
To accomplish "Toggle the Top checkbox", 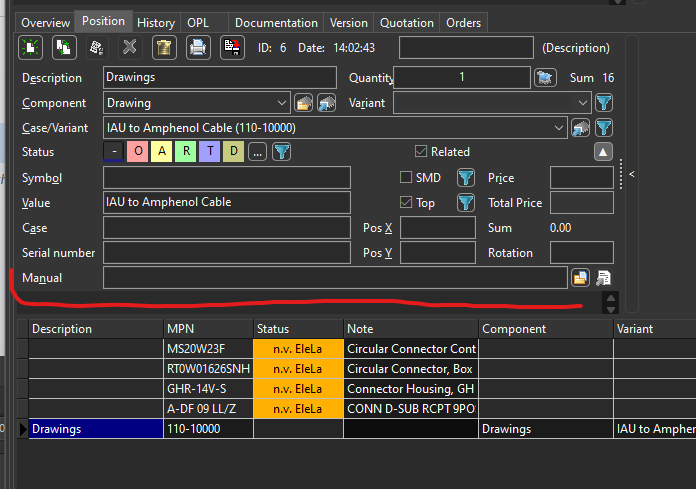I will coord(406,203).
